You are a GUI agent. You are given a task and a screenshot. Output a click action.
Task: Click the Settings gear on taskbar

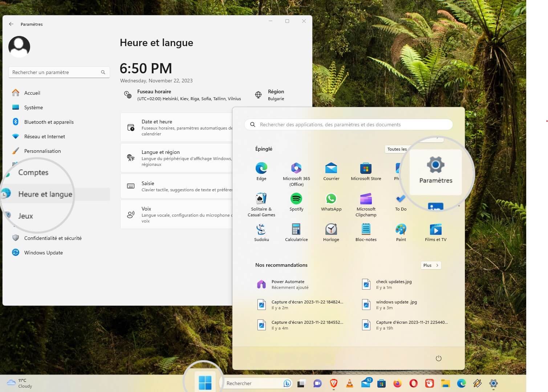pos(493,383)
